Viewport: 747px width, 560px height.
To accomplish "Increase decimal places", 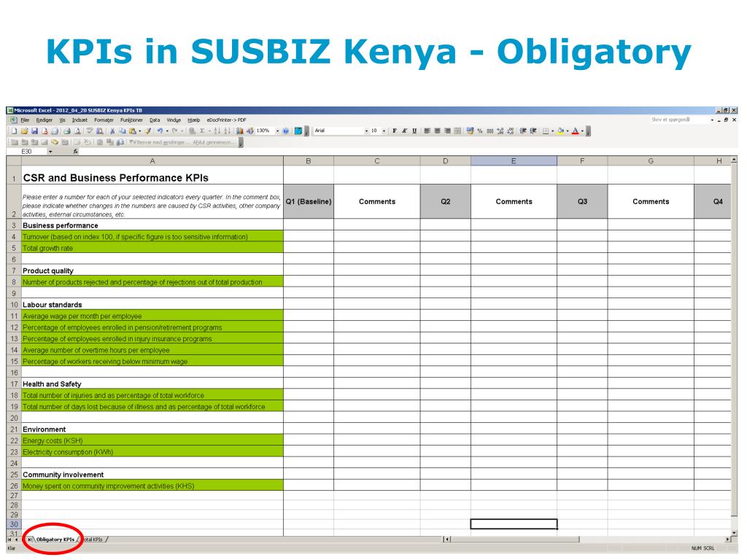I will 500,131.
